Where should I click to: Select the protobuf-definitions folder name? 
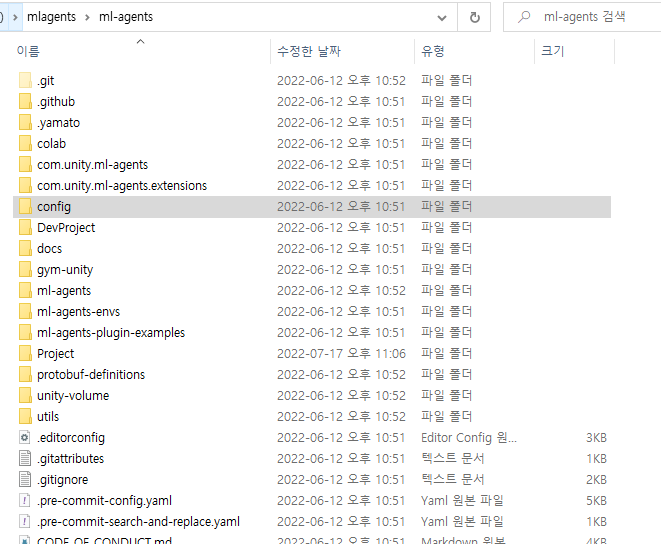point(91,374)
